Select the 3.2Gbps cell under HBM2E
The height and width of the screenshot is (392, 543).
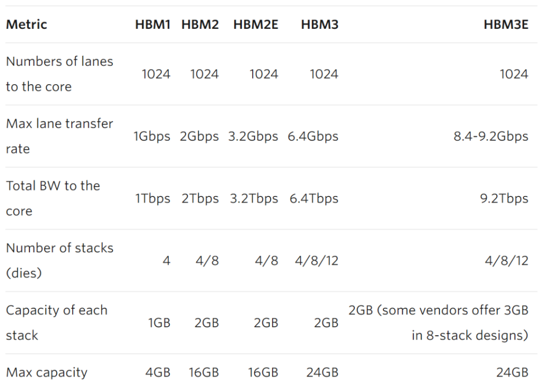(x=253, y=136)
